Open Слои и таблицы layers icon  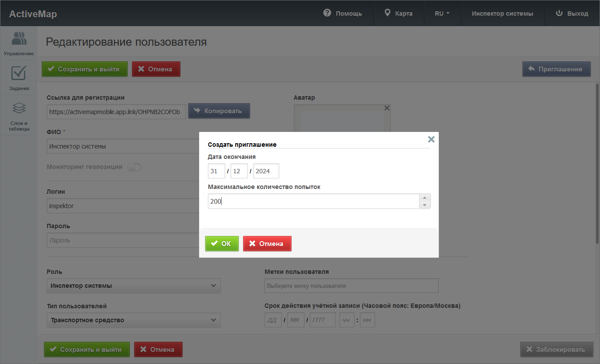pyautogui.click(x=19, y=108)
